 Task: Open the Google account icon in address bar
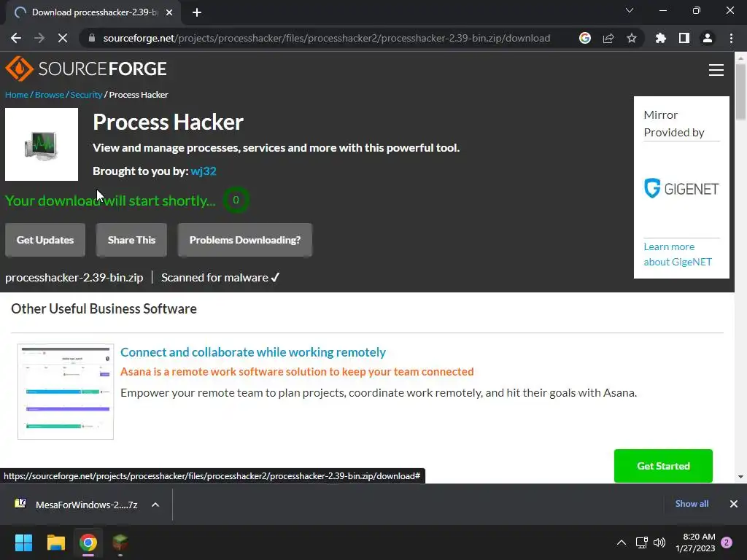point(585,38)
